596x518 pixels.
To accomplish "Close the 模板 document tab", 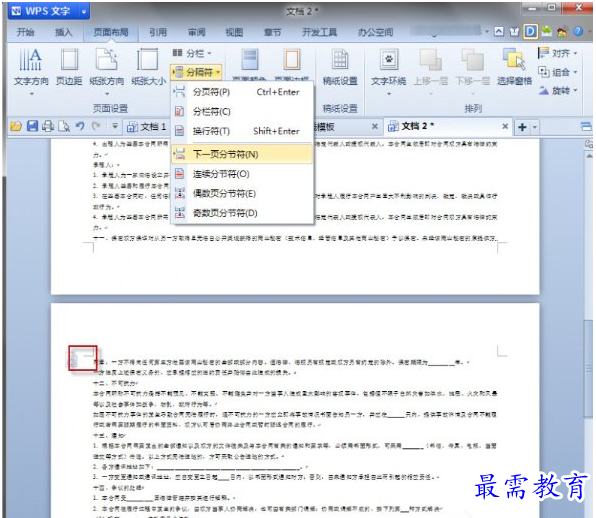I will [x=375, y=126].
